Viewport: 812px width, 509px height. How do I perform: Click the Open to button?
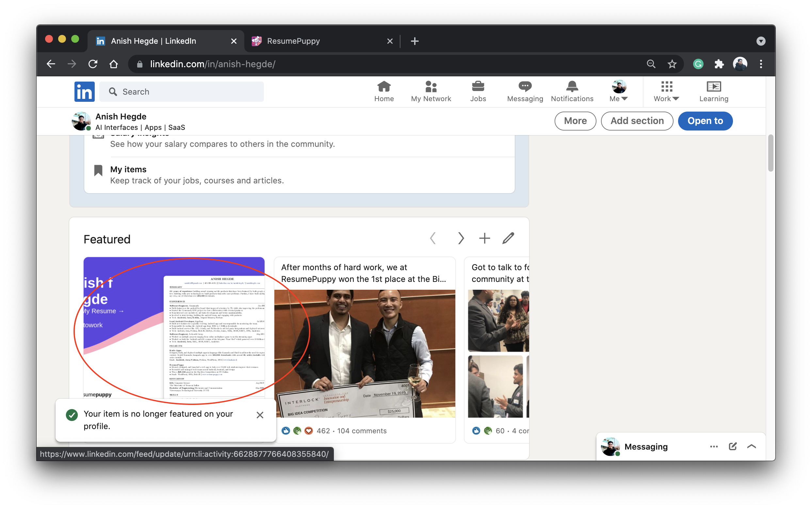coord(705,121)
